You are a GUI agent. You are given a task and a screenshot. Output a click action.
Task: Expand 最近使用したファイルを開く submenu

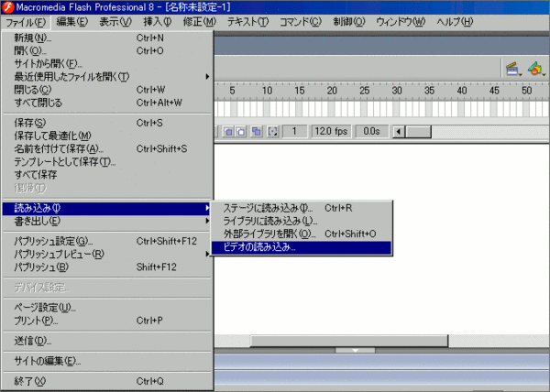tap(107, 77)
